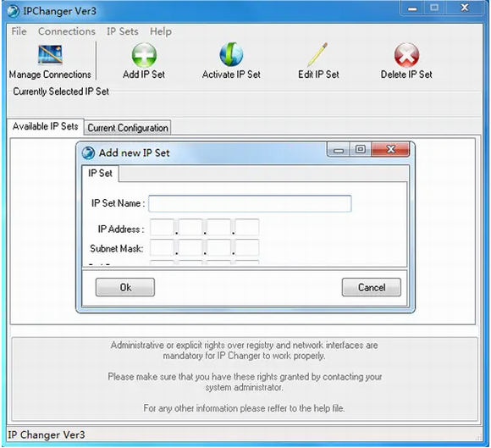Click the Edit IP Set pencil icon
491x448 pixels.
coord(317,55)
